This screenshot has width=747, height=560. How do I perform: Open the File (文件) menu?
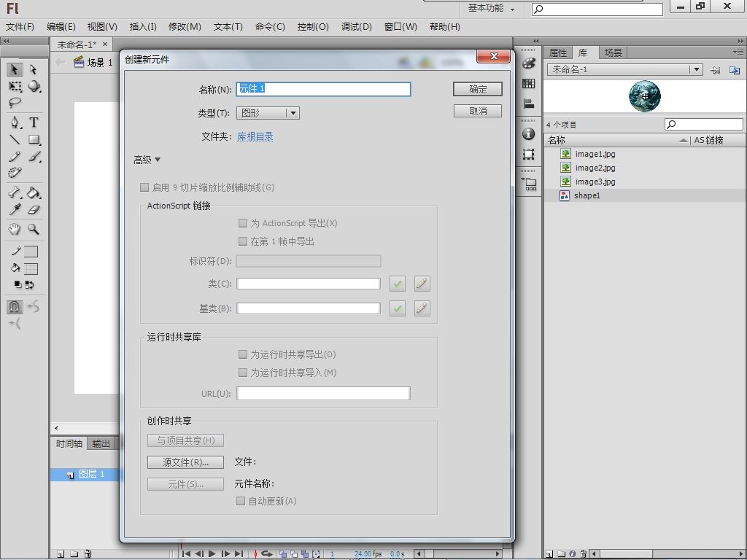pyautogui.click(x=20, y=27)
